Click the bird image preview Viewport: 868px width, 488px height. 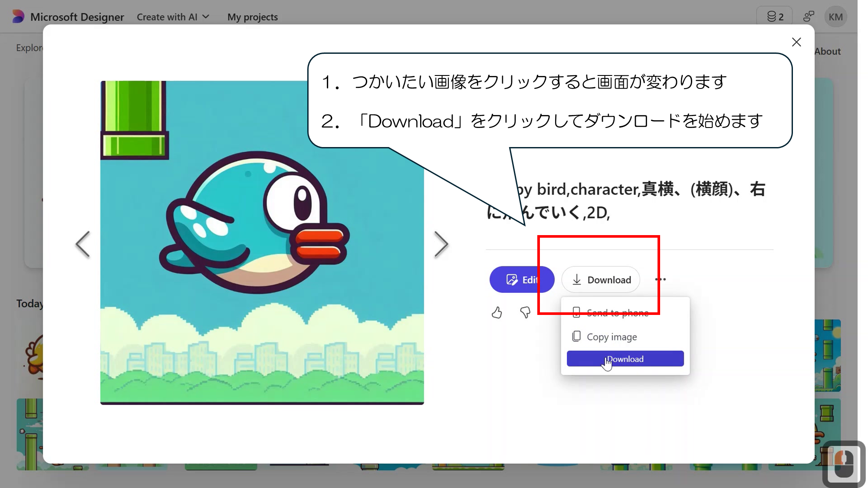pos(262,242)
